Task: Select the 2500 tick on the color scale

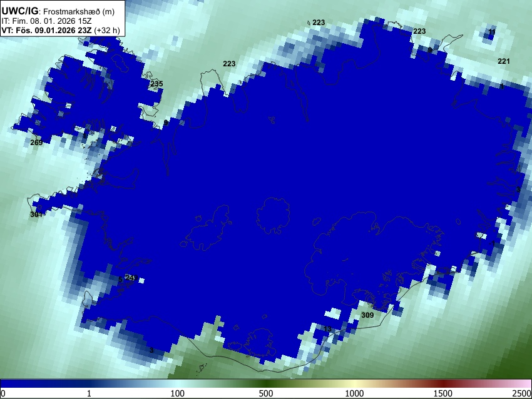Action: click(523, 393)
